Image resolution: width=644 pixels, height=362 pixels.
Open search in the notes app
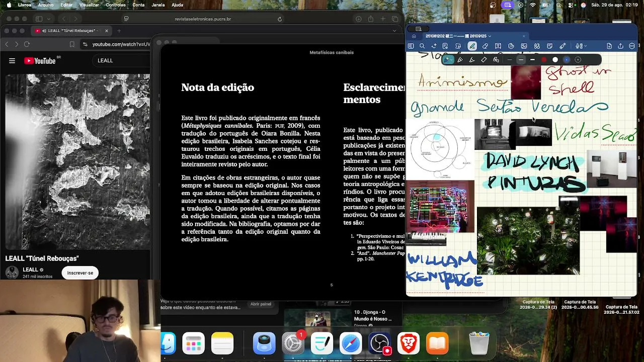pos(422,46)
